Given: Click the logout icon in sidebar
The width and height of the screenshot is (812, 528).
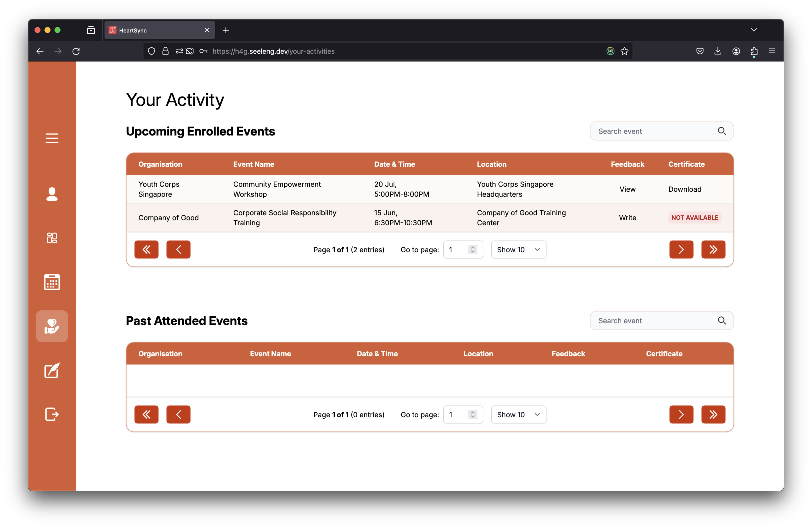Looking at the screenshot, I should [52, 414].
